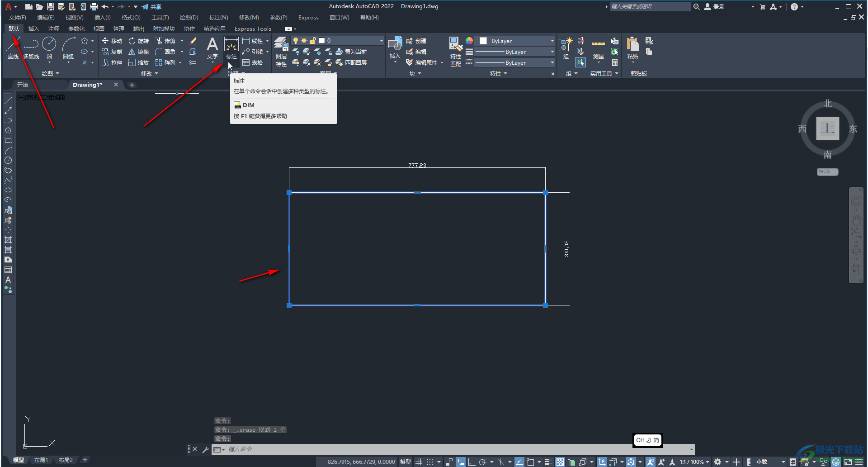Select the Arc (圆弧) tool
Screen dimensions: 868x467
(x=68, y=49)
